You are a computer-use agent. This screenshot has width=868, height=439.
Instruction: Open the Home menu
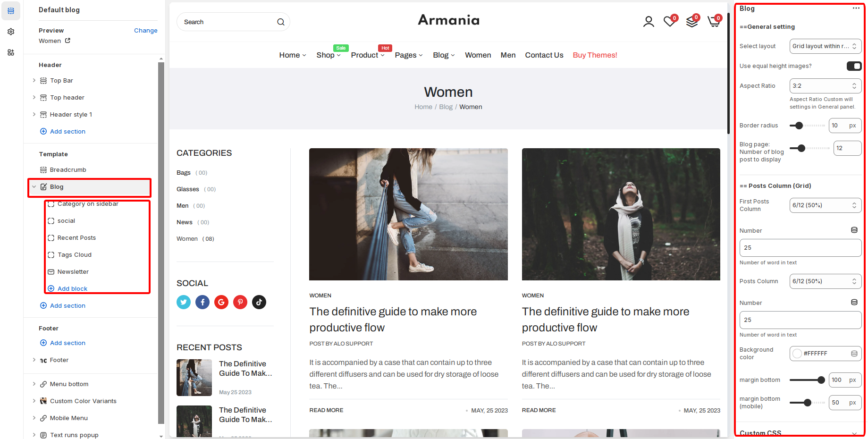[x=293, y=55]
